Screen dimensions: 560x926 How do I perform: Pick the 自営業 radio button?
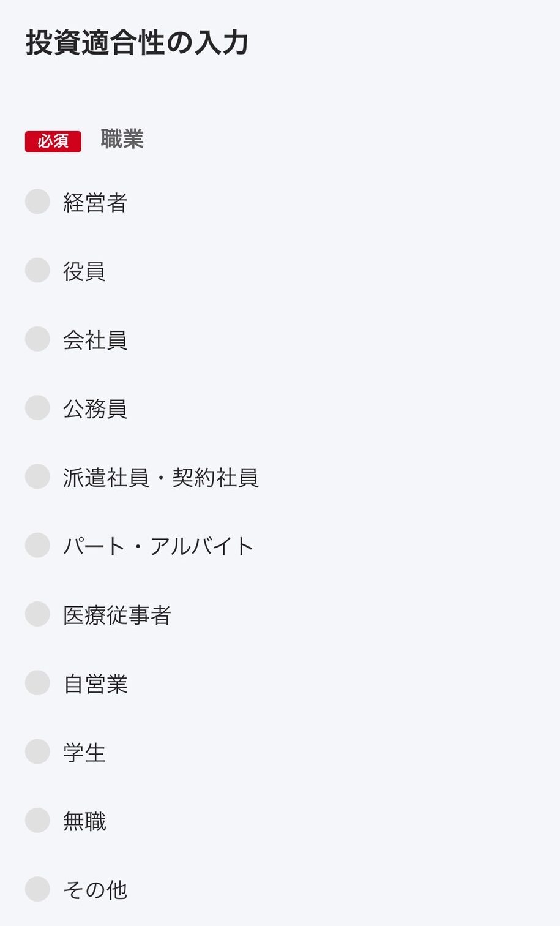pos(37,682)
